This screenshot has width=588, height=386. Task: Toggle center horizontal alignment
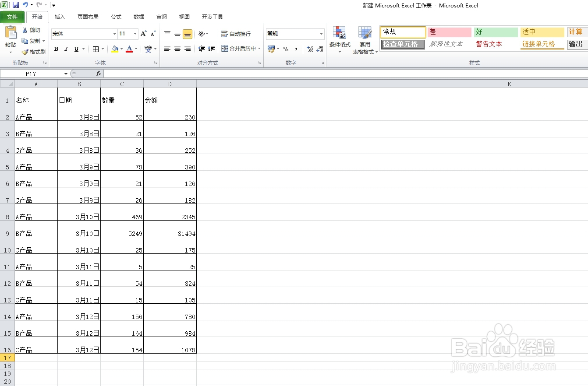(177, 49)
